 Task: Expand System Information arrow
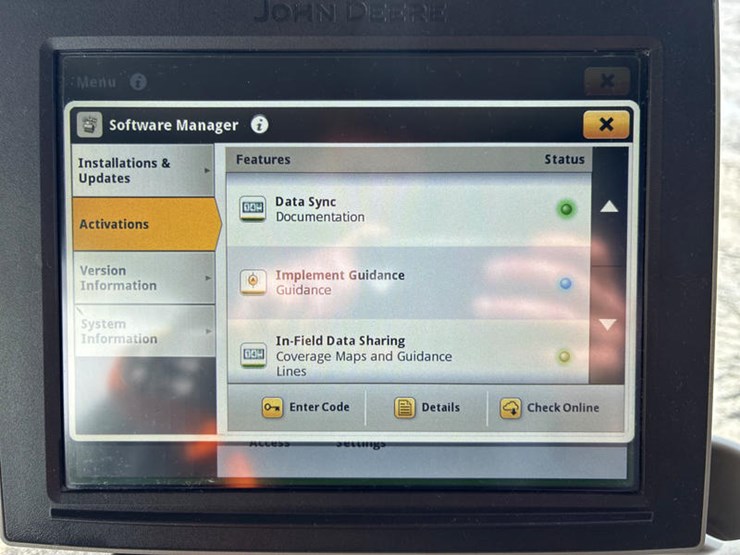208,331
